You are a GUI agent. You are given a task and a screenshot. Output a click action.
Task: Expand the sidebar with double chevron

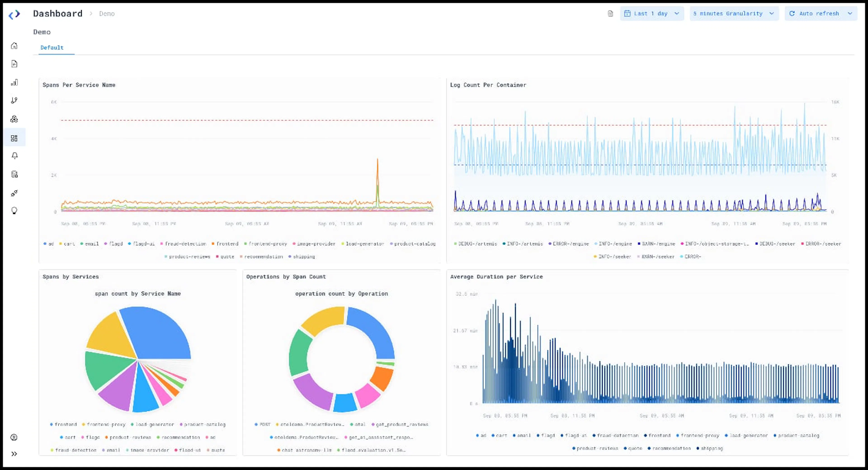coord(14,454)
